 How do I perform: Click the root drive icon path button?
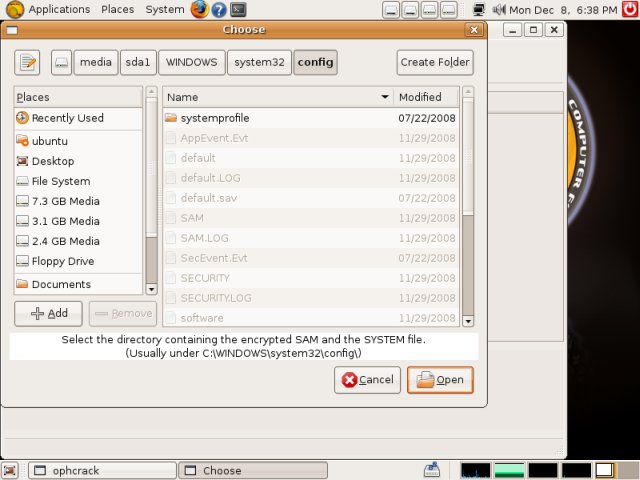coord(61,62)
